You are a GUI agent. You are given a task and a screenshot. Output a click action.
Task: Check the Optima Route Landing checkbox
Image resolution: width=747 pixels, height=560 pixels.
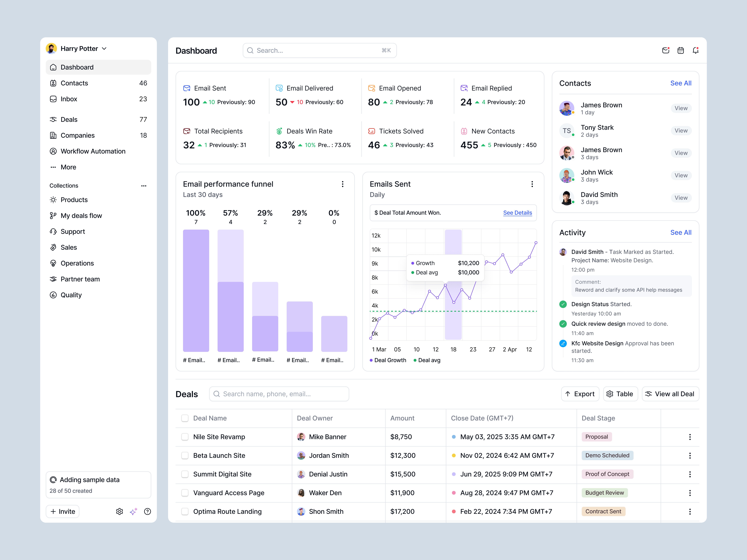185,511
